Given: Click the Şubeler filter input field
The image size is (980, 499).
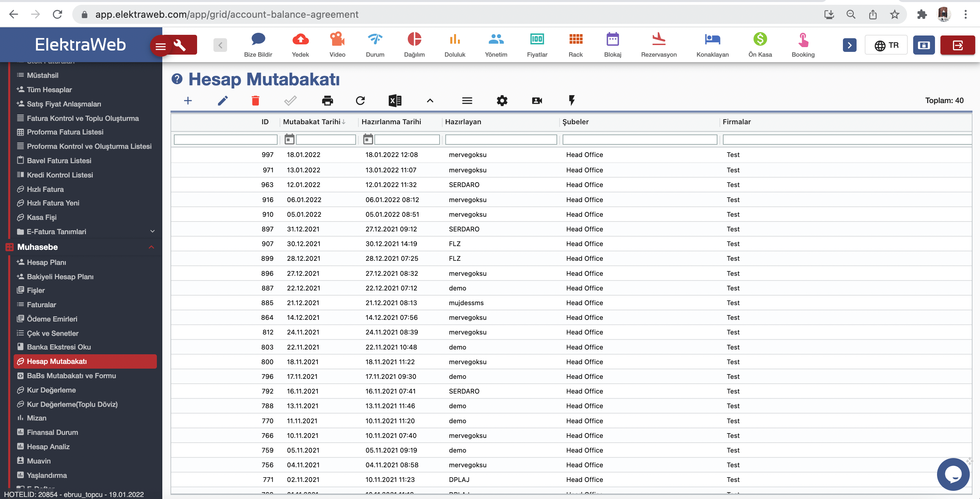Looking at the screenshot, I should coord(640,139).
